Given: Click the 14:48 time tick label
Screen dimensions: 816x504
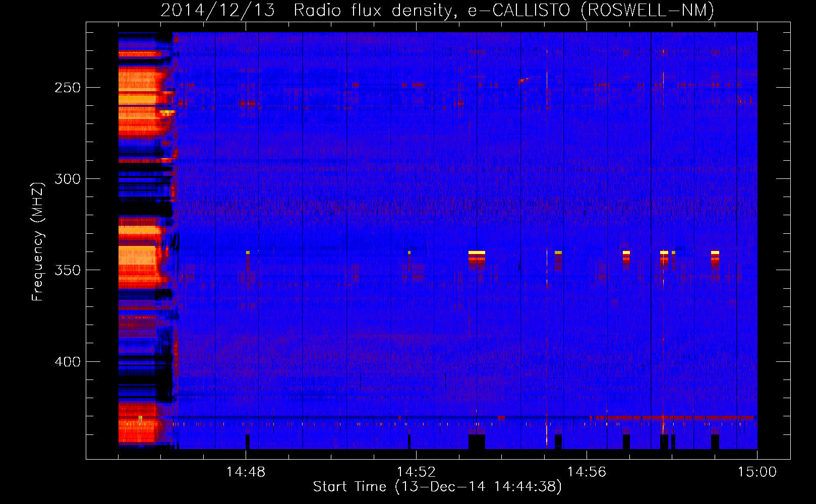Looking at the screenshot, I should (x=246, y=472).
